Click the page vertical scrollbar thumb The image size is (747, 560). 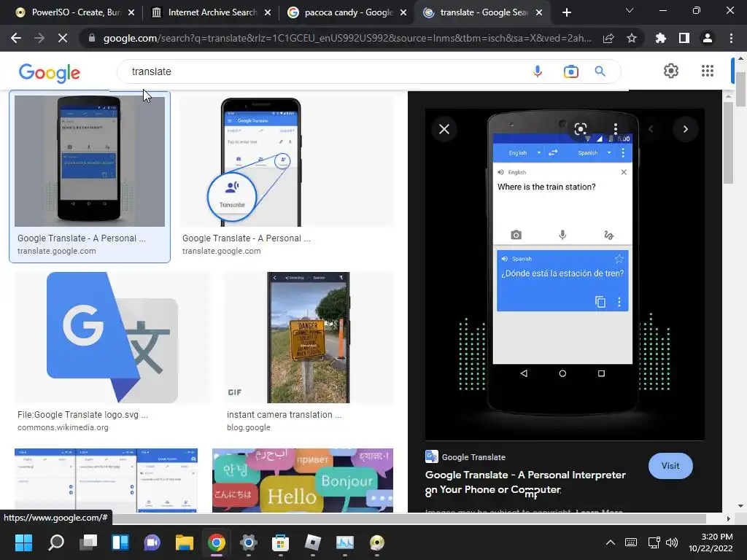click(x=741, y=90)
